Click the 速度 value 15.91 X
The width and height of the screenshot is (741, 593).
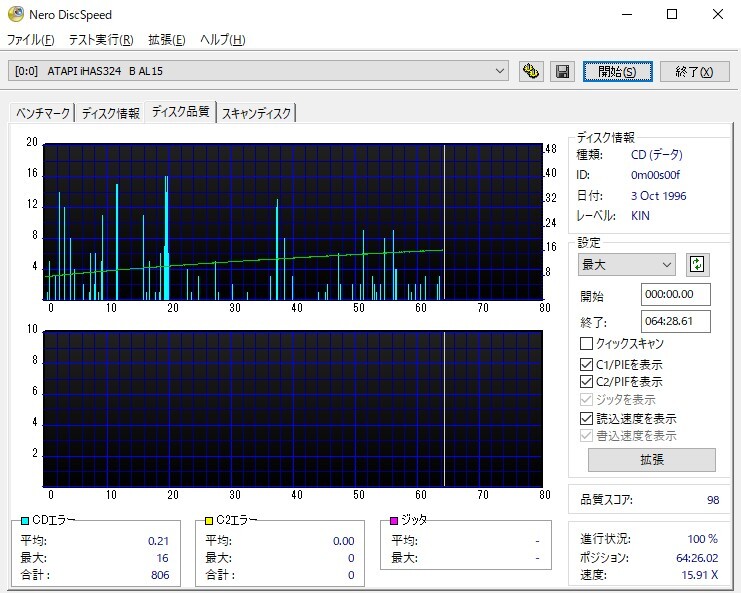click(x=699, y=575)
